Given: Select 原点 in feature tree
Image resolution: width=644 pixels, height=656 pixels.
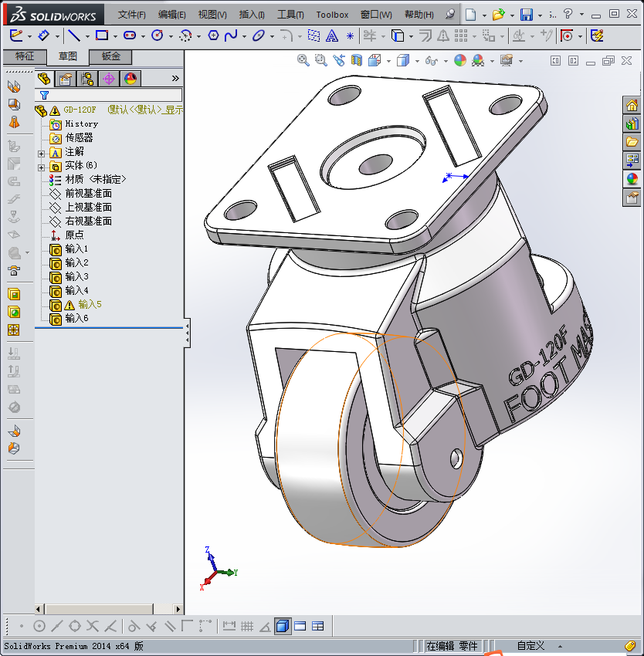Looking at the screenshot, I should (x=74, y=235).
